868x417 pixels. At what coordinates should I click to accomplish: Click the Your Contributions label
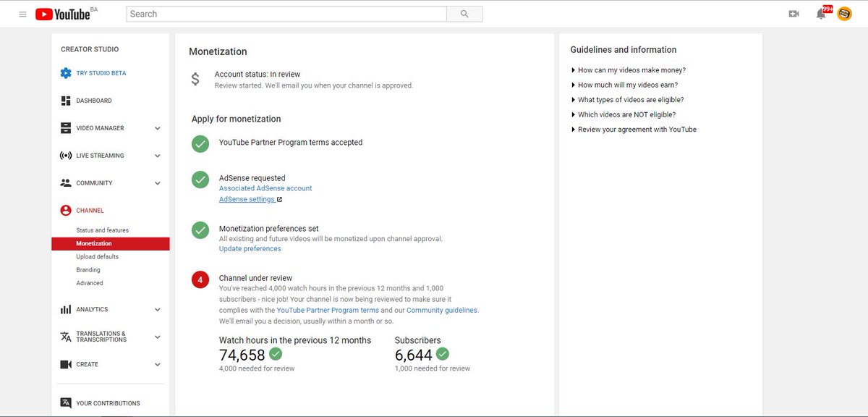click(x=109, y=403)
